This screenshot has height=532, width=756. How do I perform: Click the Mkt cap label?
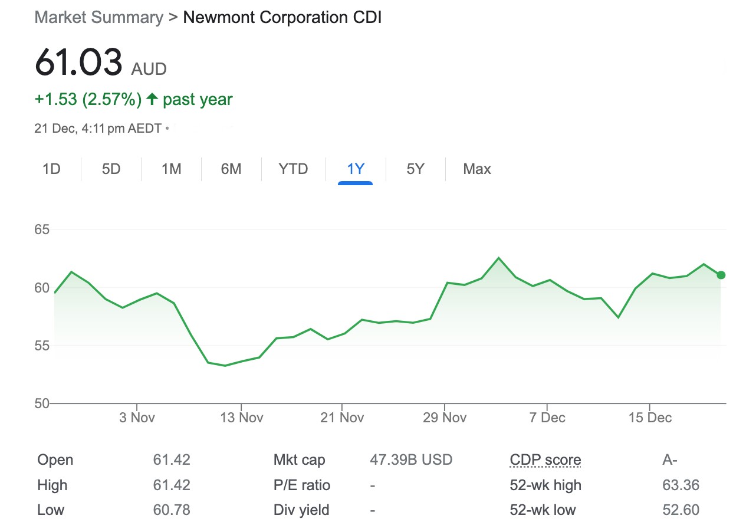tap(299, 460)
